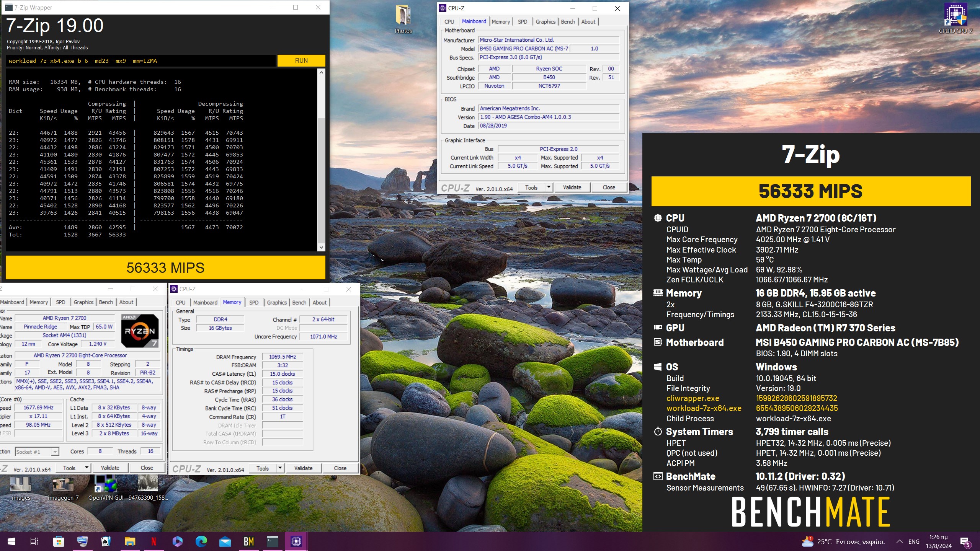Open Mainboard tab in Memory CPU-Z window
This screenshot has width=980, height=551.
point(205,302)
